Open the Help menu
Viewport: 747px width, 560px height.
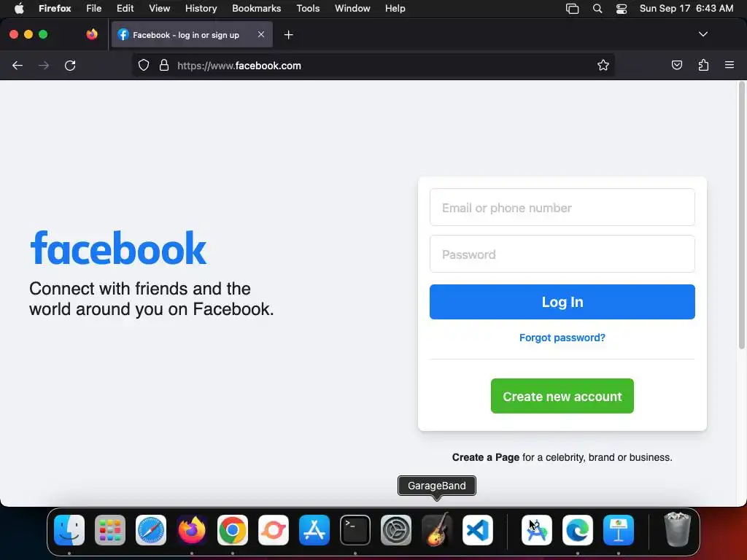click(x=395, y=9)
